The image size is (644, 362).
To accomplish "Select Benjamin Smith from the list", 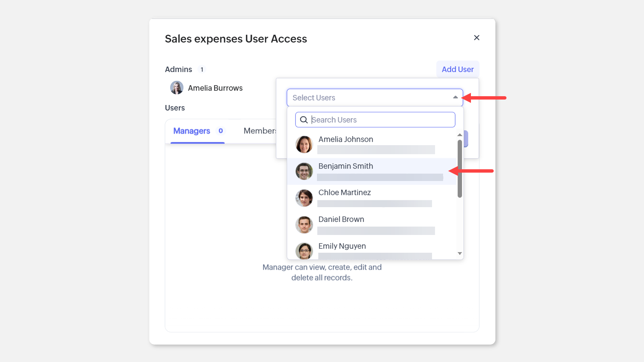I will (x=346, y=166).
